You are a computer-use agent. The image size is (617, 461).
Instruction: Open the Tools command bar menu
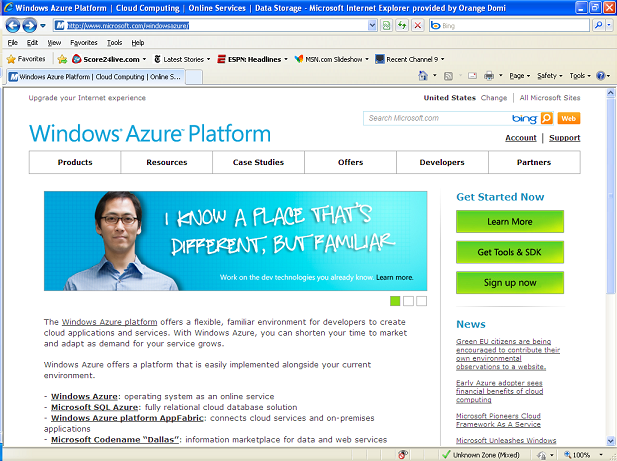(x=580, y=76)
